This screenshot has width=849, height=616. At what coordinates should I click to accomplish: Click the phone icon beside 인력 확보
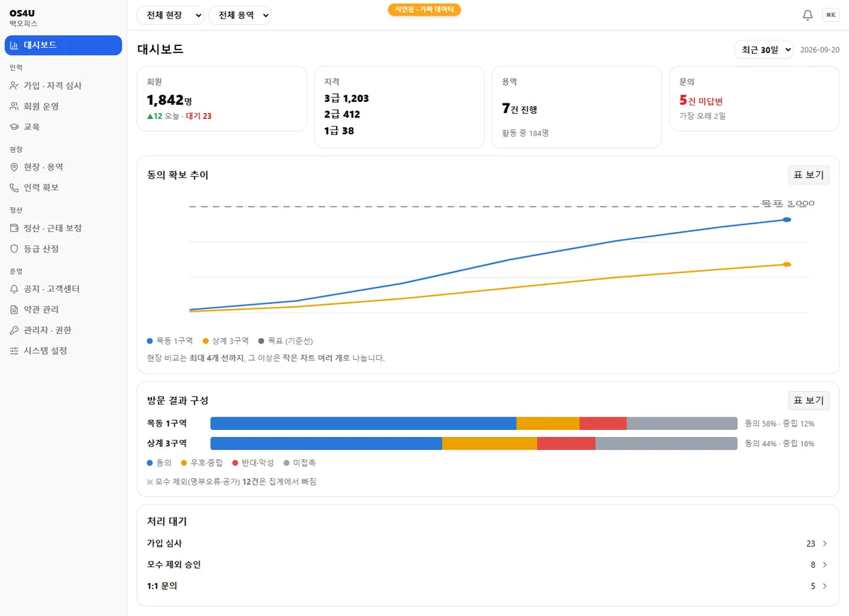click(x=14, y=187)
